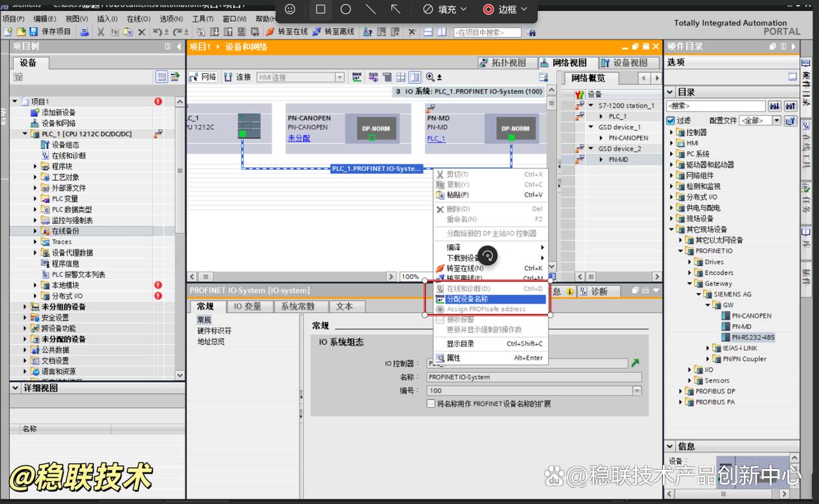Click the split editor vertically icon
This screenshot has width=819, height=504.
(x=441, y=32)
